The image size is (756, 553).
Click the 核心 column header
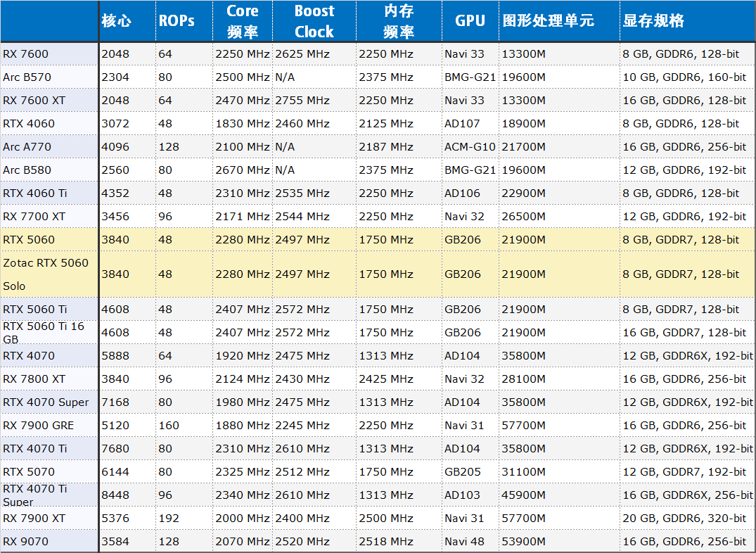click(x=117, y=21)
